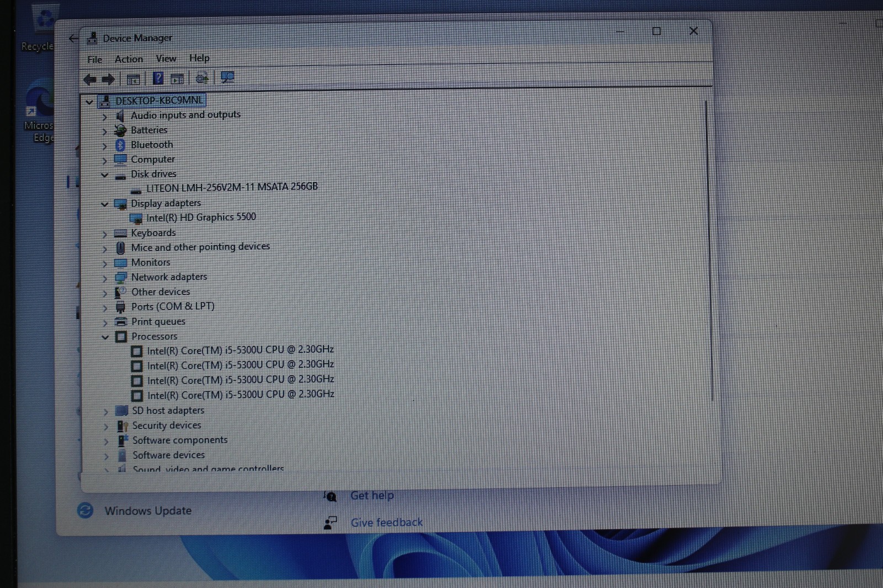Open the File menu
Screen dimensions: 883x588
click(95, 59)
